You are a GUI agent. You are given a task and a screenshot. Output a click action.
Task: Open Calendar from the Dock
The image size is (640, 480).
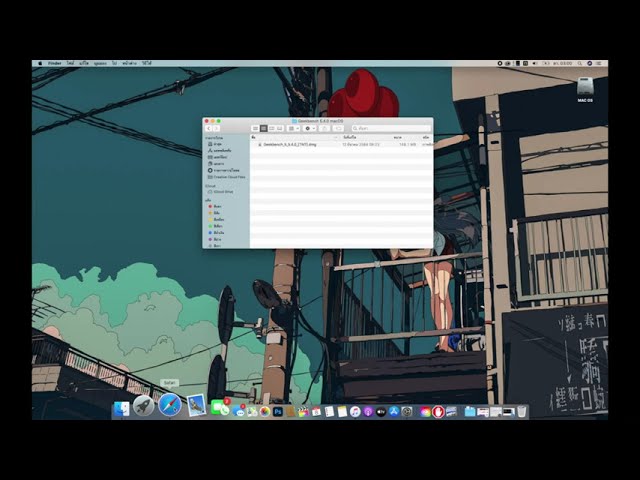click(x=316, y=412)
